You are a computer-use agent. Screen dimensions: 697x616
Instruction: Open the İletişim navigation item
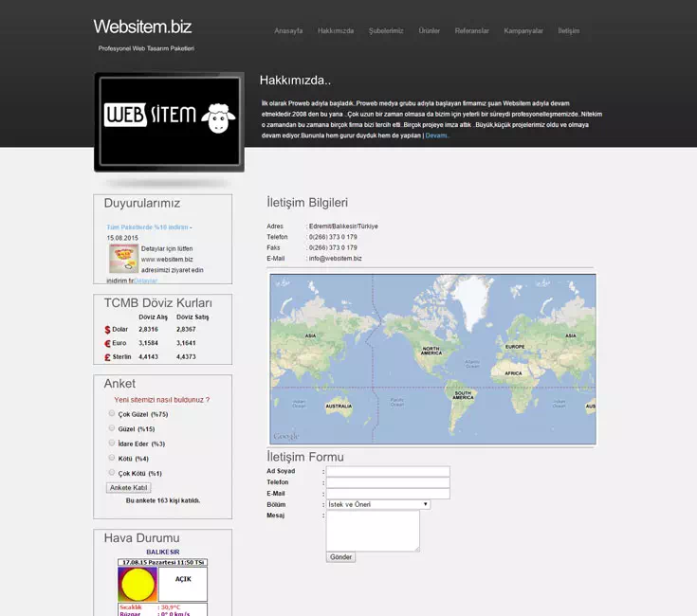pyautogui.click(x=569, y=30)
